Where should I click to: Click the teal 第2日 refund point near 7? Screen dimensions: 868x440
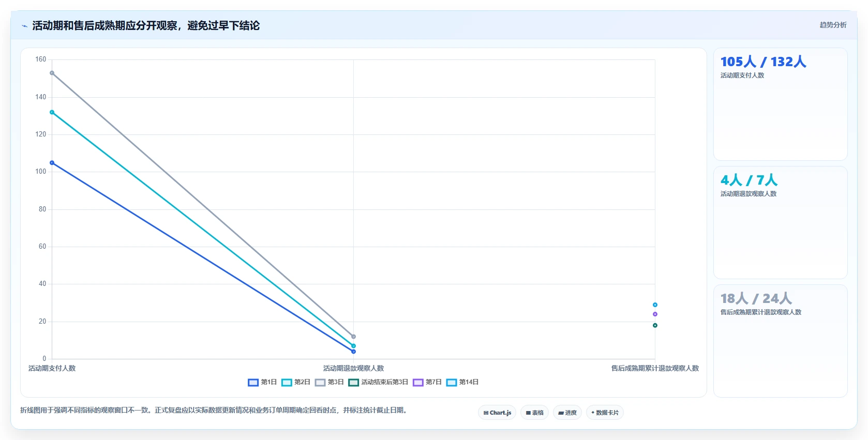click(x=353, y=346)
